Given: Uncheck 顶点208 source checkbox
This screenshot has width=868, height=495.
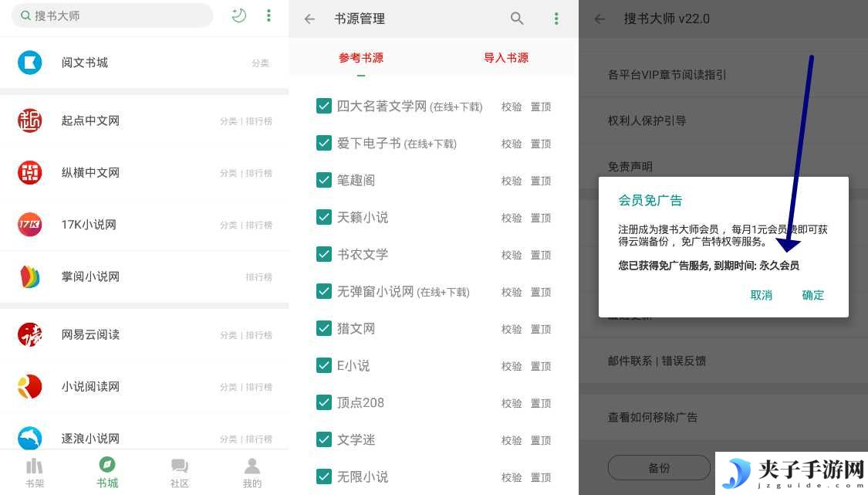Looking at the screenshot, I should point(324,403).
